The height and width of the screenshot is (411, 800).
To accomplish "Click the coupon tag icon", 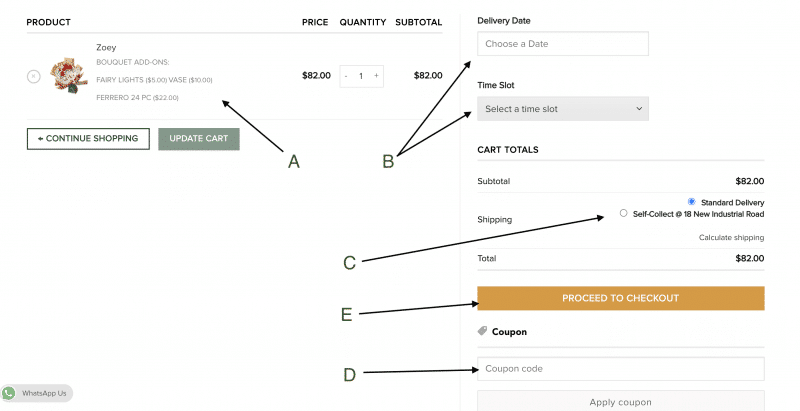I will point(482,331).
